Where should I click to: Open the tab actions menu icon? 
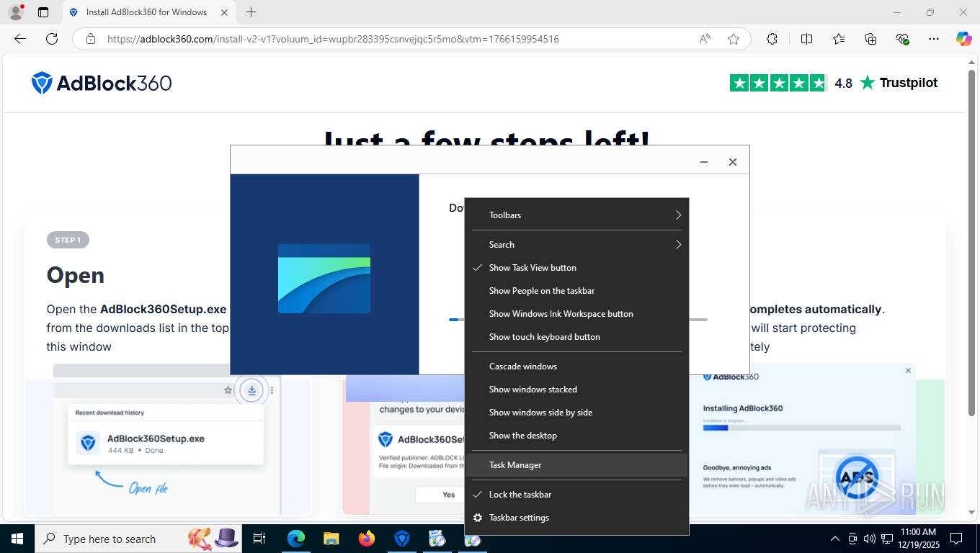click(x=43, y=12)
